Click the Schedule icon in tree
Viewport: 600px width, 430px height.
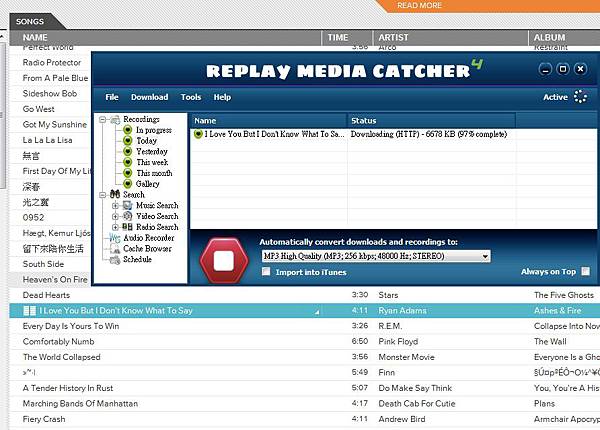pos(115,260)
